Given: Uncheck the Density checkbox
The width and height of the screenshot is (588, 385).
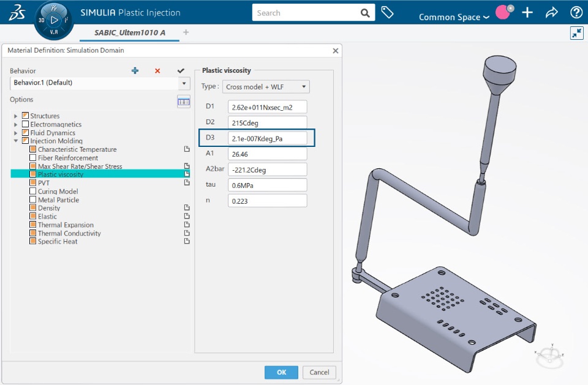Looking at the screenshot, I should (33, 207).
